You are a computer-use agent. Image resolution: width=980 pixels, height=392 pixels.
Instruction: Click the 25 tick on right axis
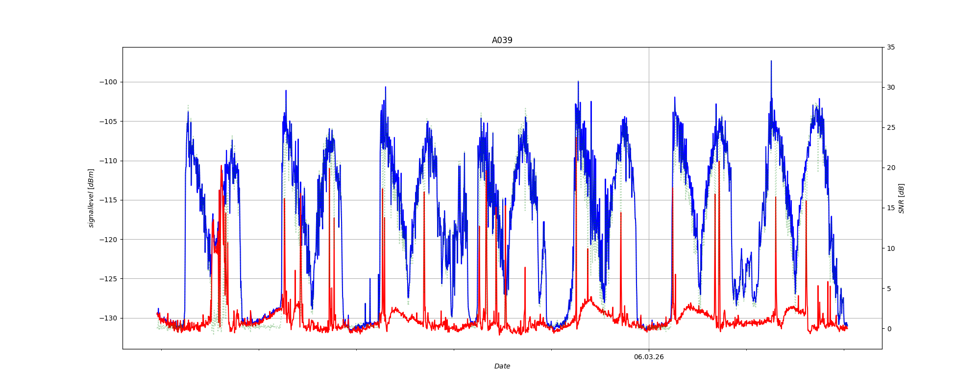click(890, 128)
